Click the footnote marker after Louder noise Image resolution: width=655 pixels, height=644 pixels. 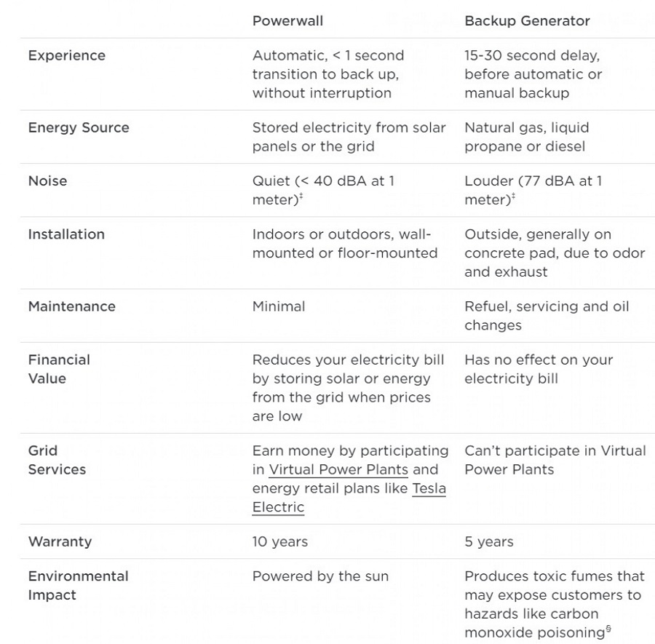tap(513, 196)
